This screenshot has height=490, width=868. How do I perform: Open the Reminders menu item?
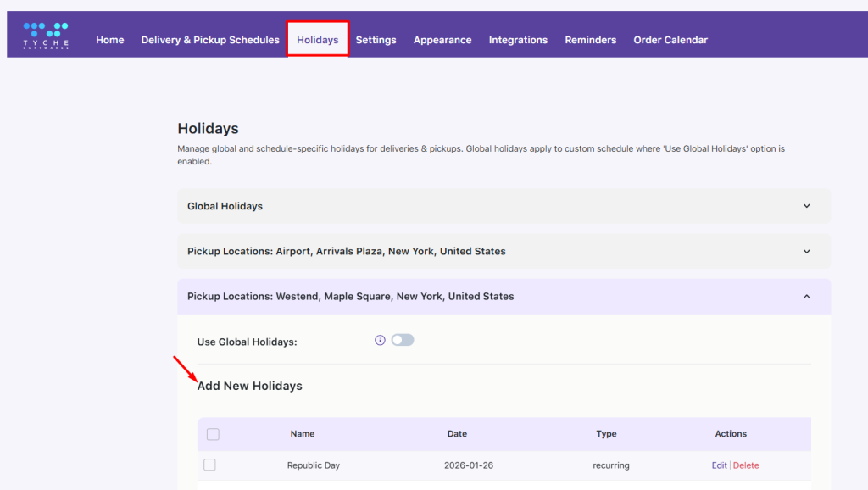(x=590, y=39)
